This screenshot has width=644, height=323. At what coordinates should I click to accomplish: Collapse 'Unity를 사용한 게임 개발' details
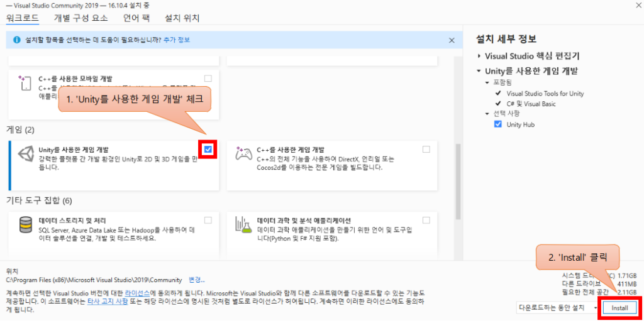(x=479, y=71)
